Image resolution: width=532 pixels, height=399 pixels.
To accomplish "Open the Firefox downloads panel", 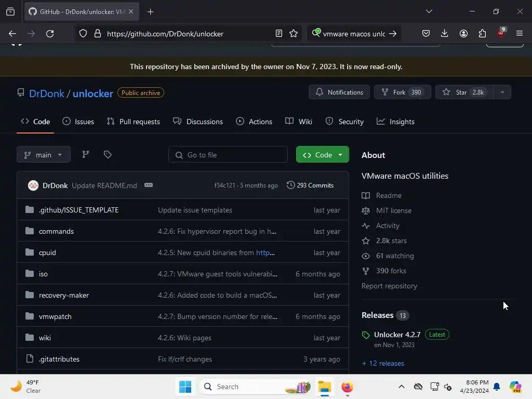I will pyautogui.click(x=445, y=34).
